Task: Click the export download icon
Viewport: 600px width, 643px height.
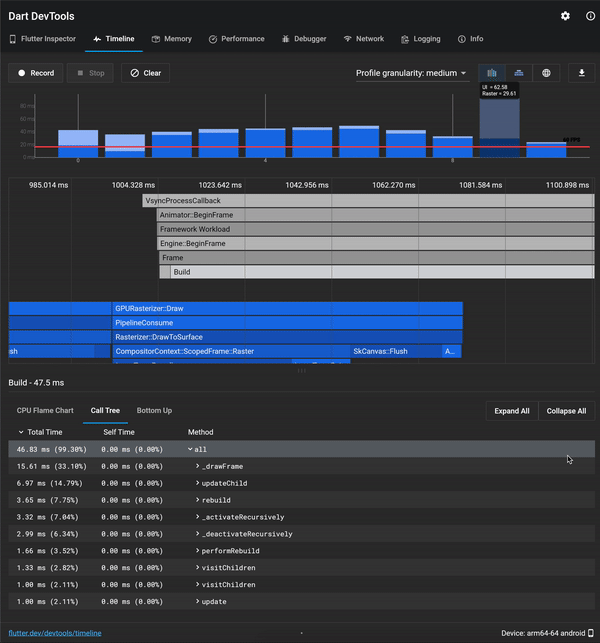Action: (582, 73)
